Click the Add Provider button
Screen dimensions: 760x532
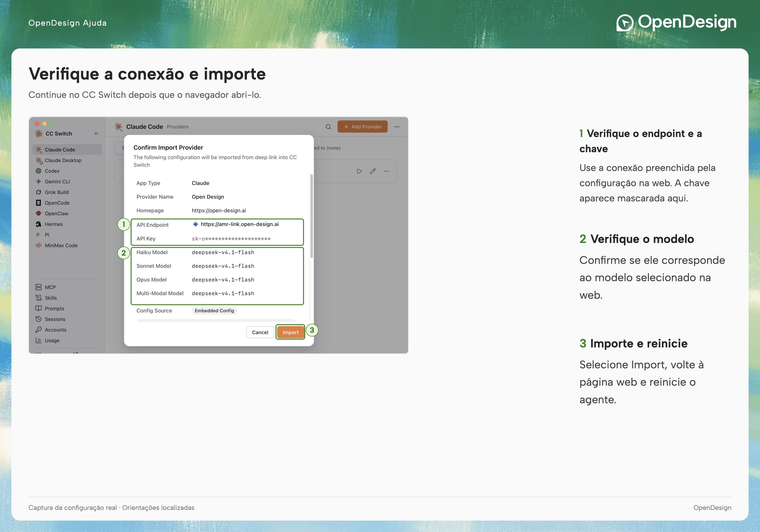[362, 127]
